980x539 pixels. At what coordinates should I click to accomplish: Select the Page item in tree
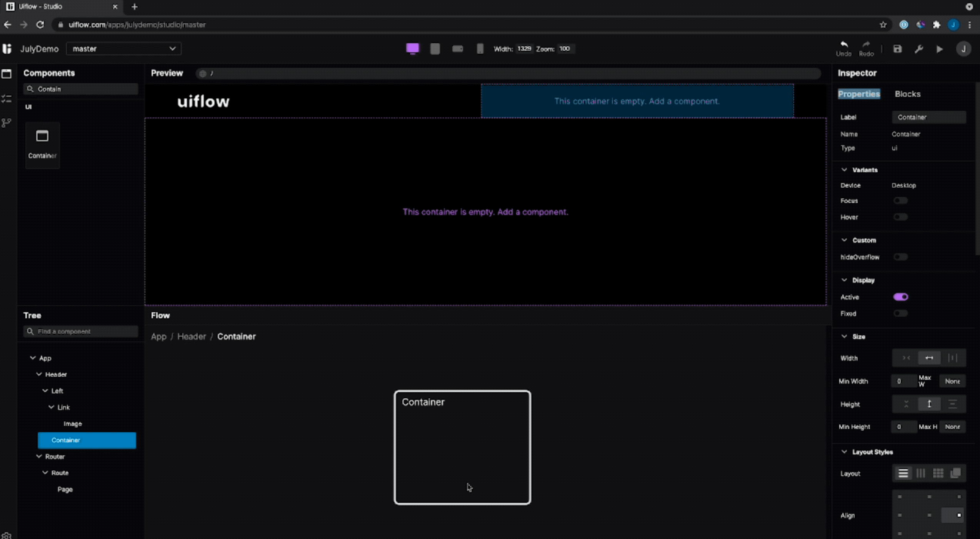coord(65,489)
